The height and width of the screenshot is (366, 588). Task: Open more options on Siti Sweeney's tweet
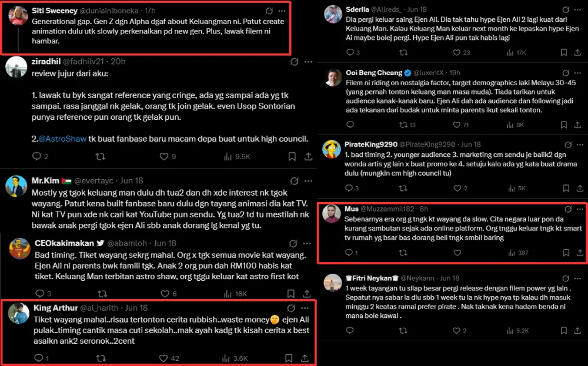pos(282,11)
